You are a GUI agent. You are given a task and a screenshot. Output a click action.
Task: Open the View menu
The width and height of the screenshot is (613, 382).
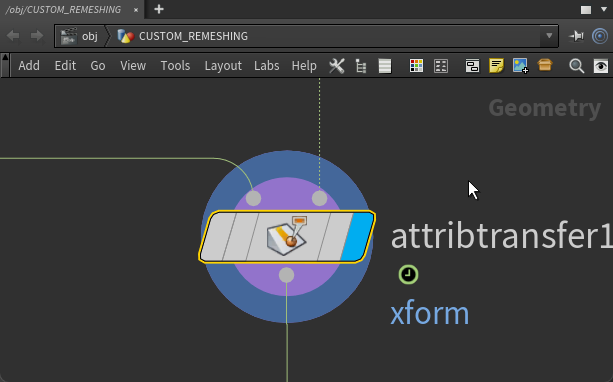[133, 66]
